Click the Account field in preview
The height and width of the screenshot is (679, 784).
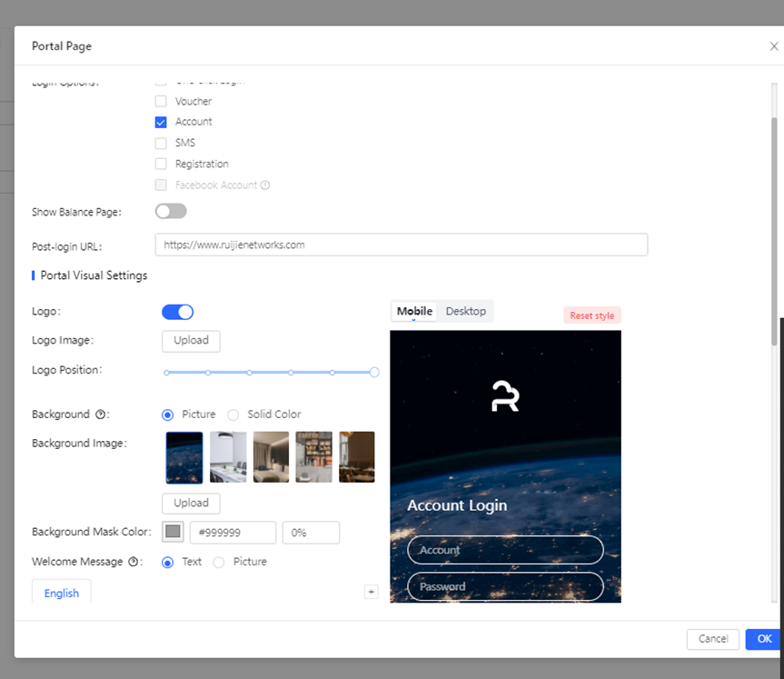[x=505, y=550]
